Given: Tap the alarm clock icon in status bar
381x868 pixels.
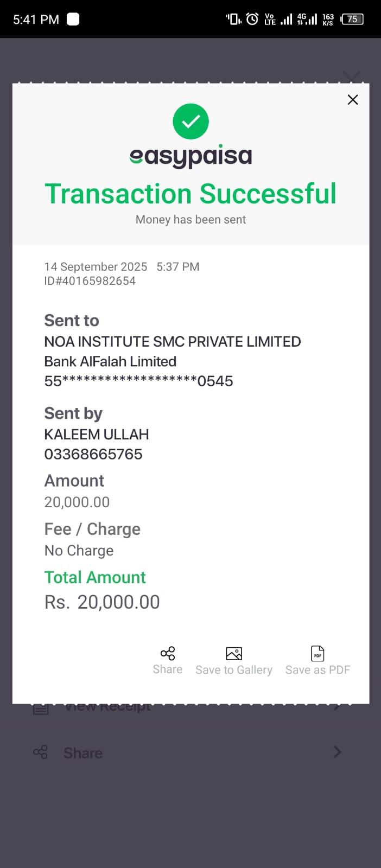Looking at the screenshot, I should pos(252,19).
